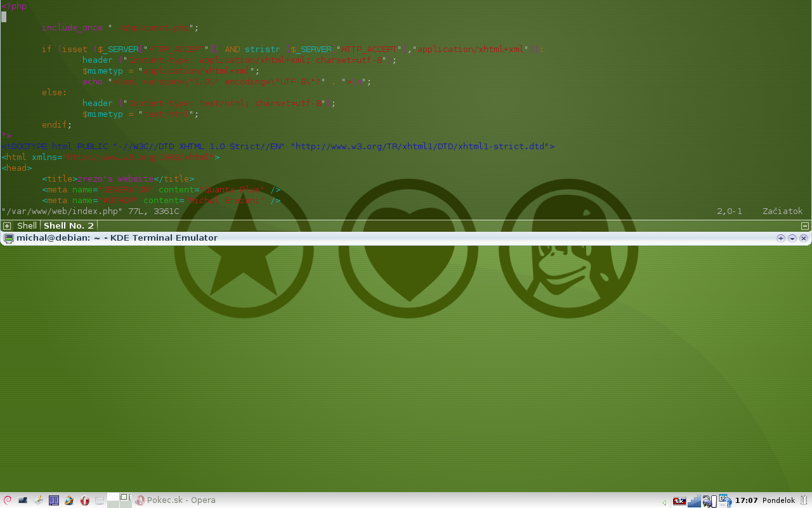Close the current terminal tab with right-side button
The height and width of the screenshot is (508, 812).
click(x=805, y=226)
